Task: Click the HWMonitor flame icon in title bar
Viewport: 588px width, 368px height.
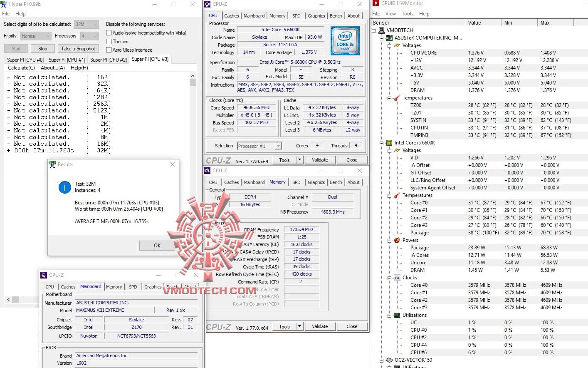Action: [376, 4]
